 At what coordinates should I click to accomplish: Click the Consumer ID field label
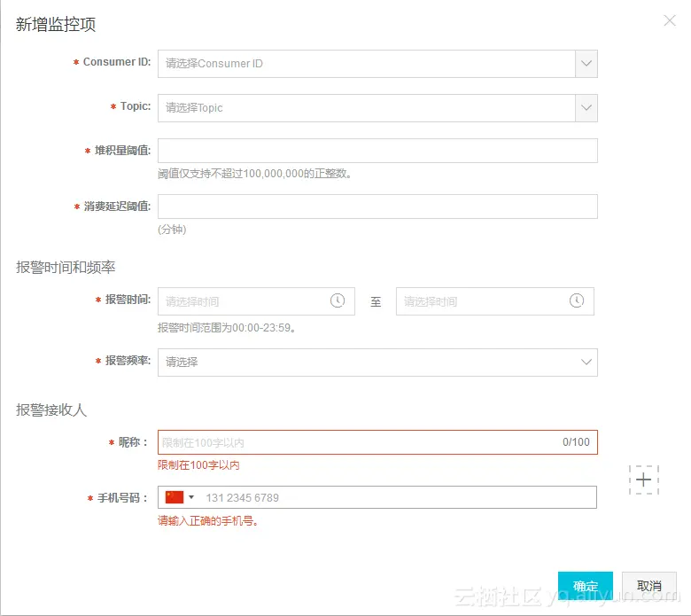pos(117,62)
